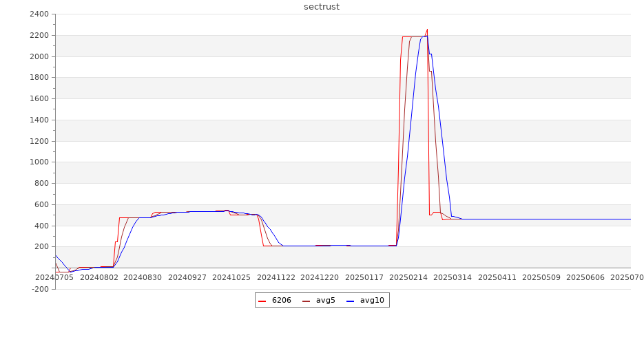Click the highest spike of the red line

click(x=427, y=30)
